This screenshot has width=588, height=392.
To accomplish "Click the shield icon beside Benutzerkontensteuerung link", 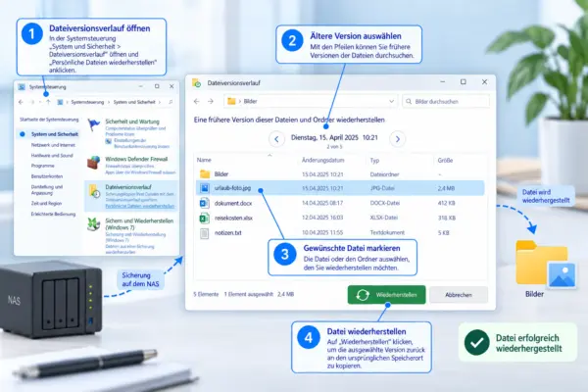I will click(109, 141).
